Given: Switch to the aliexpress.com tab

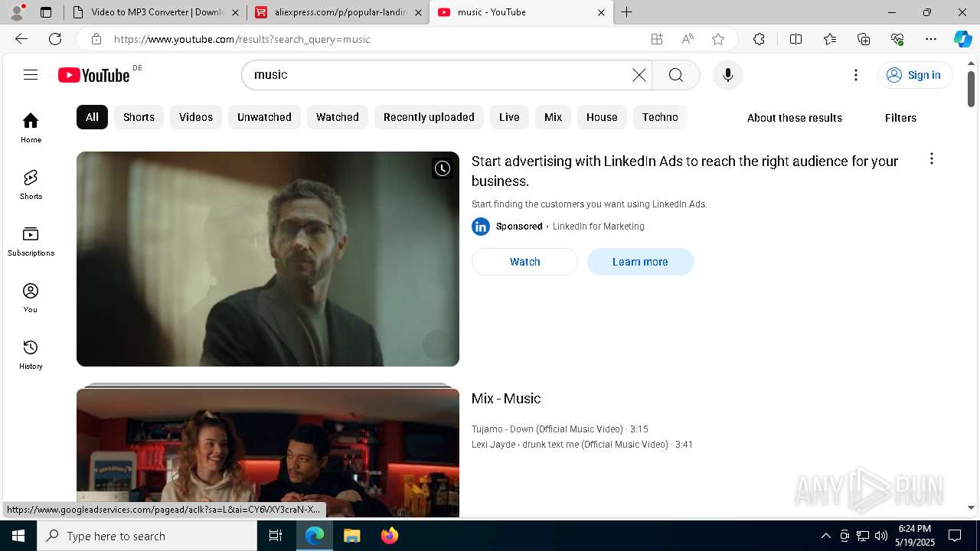Looking at the screenshot, I should 339,12.
